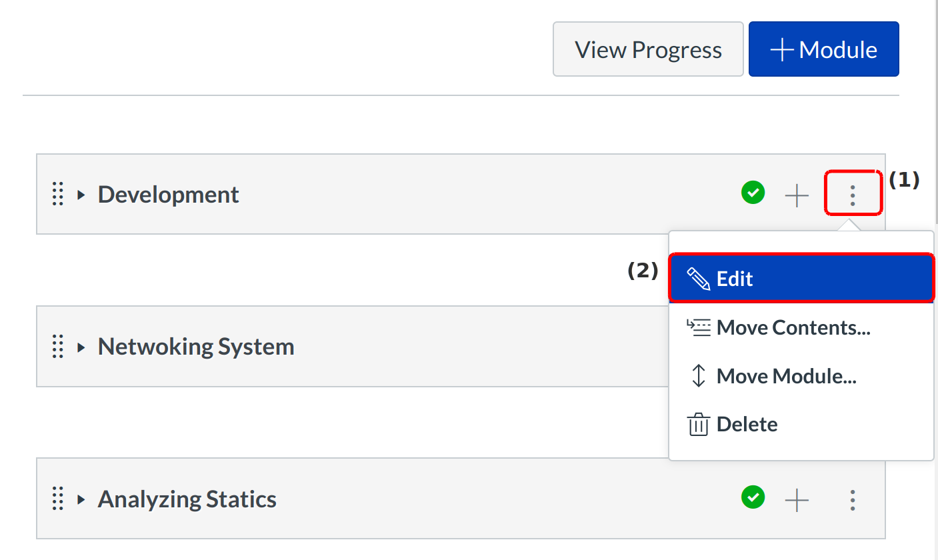Grab the Netwoking System drag handle

click(x=58, y=347)
